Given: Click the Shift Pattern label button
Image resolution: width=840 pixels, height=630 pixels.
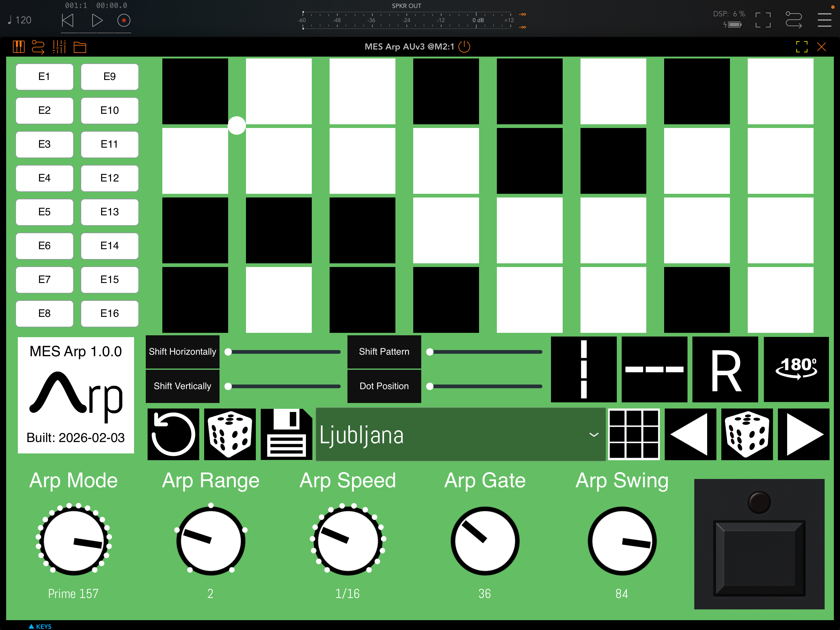Looking at the screenshot, I should (384, 352).
